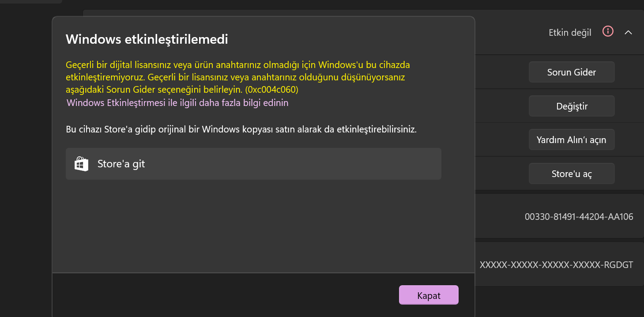Image resolution: width=644 pixels, height=317 pixels.
Task: Click the Değiştir button
Action: [572, 106]
